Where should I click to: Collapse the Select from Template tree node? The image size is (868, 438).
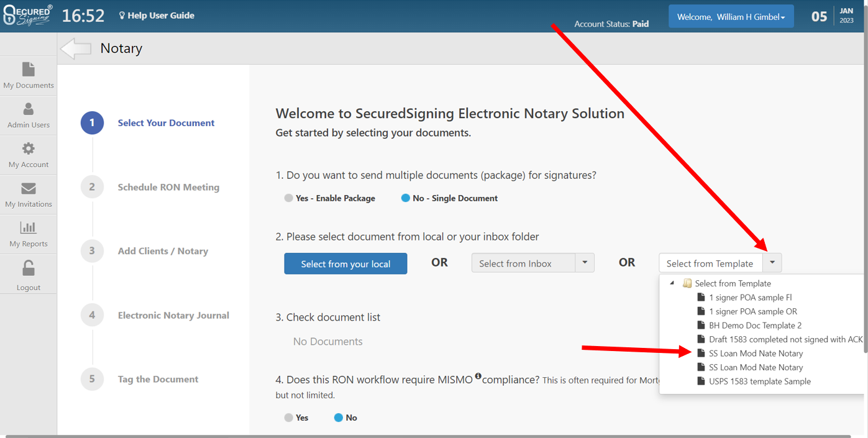[672, 283]
